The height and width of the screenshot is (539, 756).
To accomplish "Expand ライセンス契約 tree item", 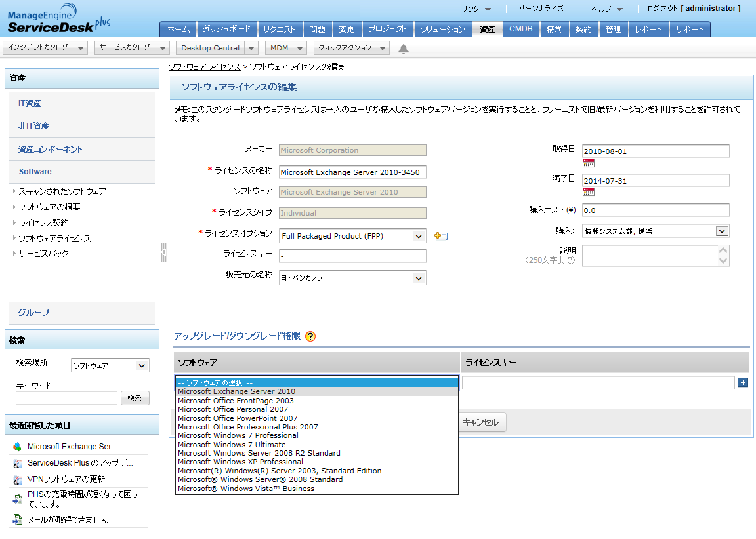I will coord(14,222).
